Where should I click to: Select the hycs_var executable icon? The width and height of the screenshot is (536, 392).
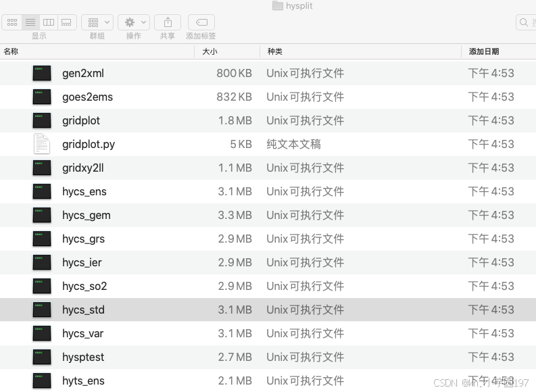(x=42, y=333)
